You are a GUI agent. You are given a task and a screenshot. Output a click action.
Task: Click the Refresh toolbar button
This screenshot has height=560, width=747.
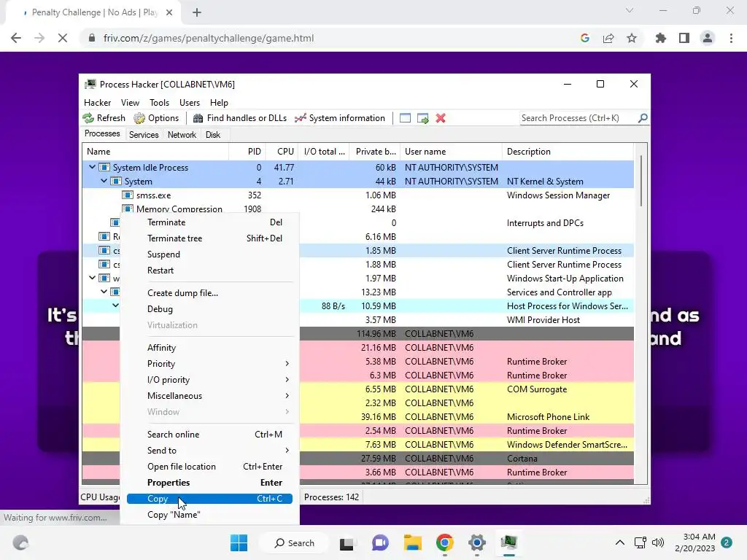[x=104, y=118]
